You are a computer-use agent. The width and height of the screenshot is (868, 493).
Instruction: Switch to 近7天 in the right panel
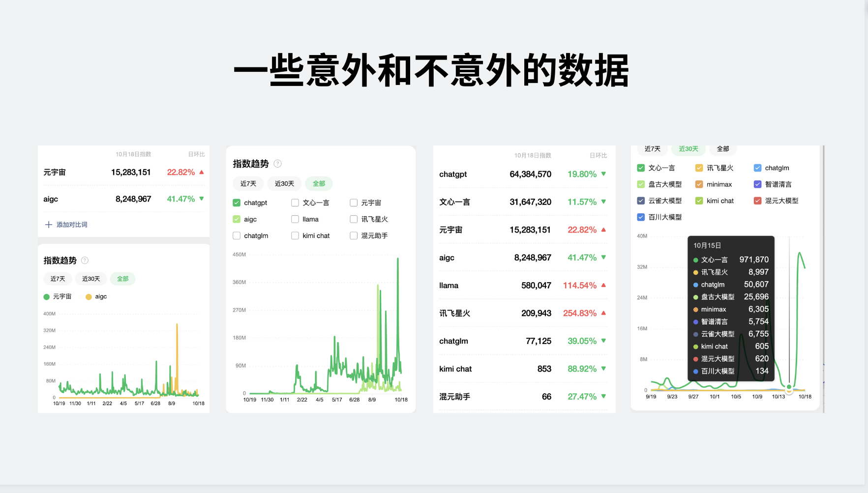[x=653, y=149]
